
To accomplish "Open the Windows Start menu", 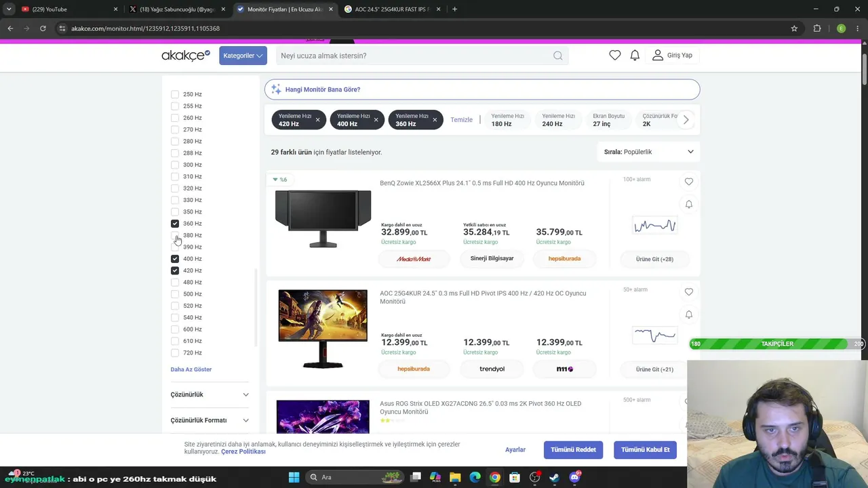I will coord(294,477).
